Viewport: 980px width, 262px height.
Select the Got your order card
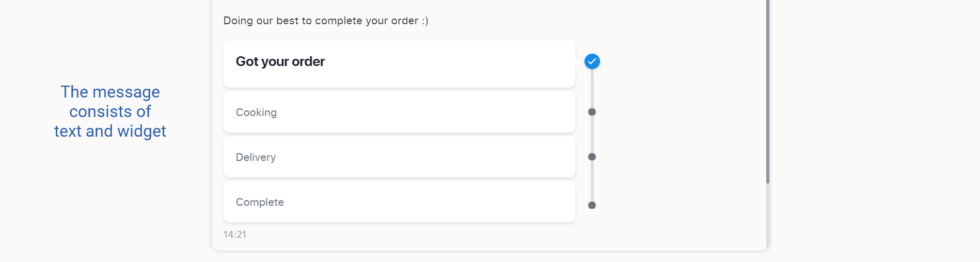[399, 64]
